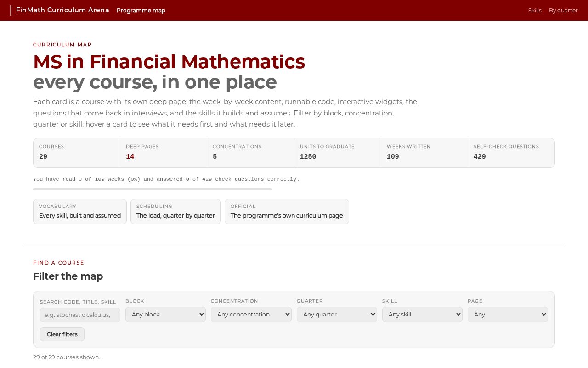Open the Vocabulary card: Every skill, built and assumed
This screenshot has height=368, width=588.
[80, 212]
